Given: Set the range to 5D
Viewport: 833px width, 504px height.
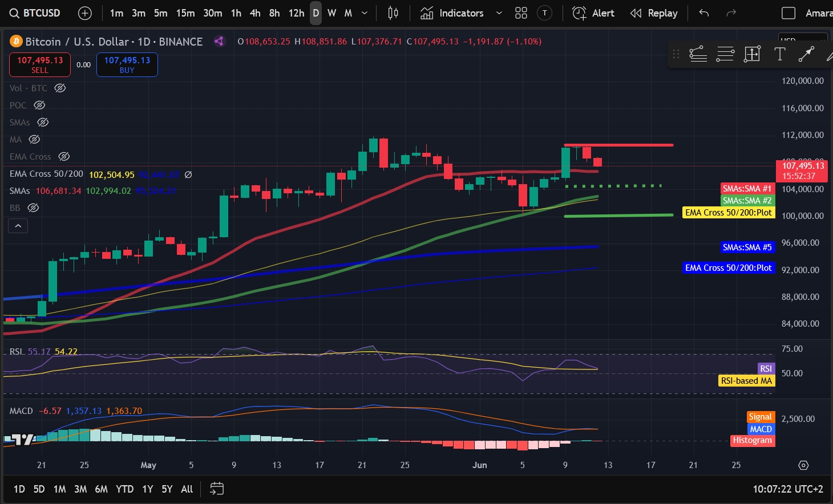Looking at the screenshot, I should click(x=39, y=489).
